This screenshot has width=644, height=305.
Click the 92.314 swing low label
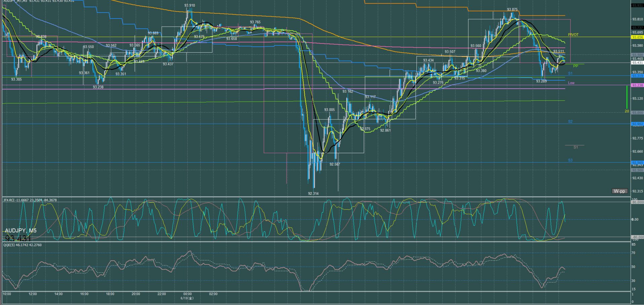click(x=313, y=193)
